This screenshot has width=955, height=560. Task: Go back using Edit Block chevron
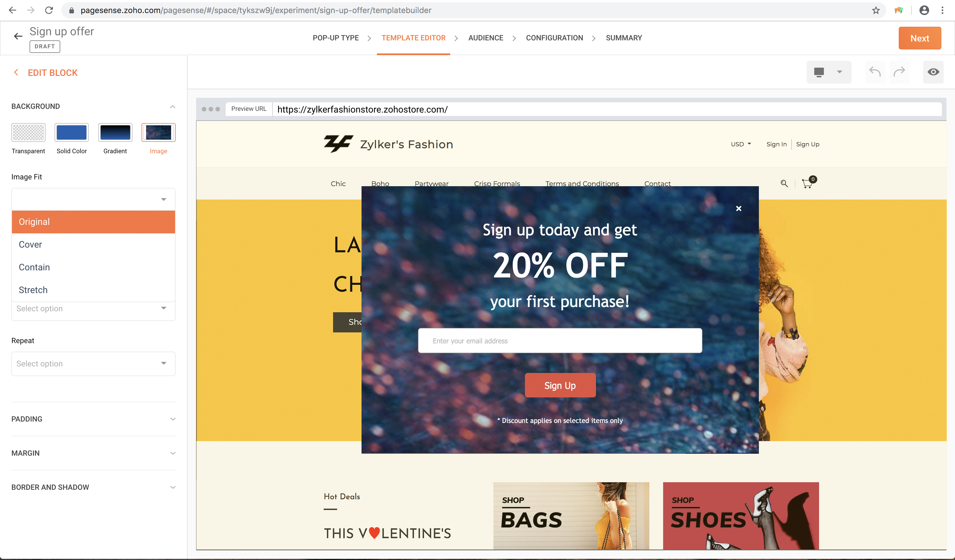click(x=16, y=72)
